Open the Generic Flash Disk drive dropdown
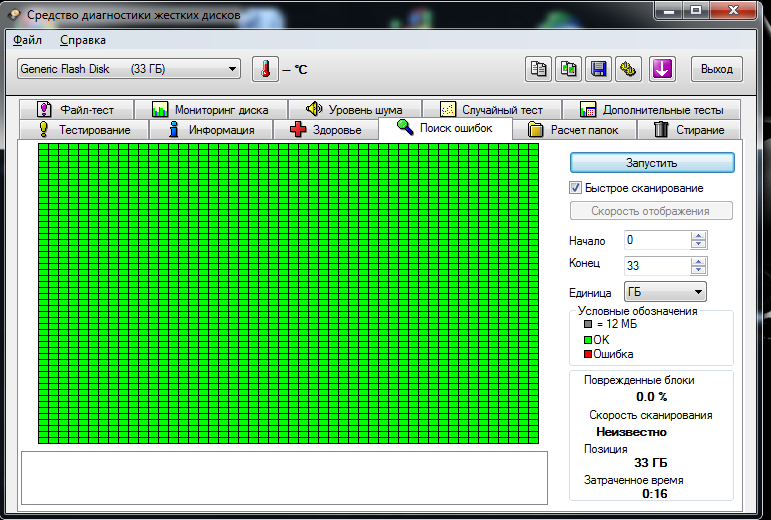This screenshot has height=520, width=771. point(129,69)
